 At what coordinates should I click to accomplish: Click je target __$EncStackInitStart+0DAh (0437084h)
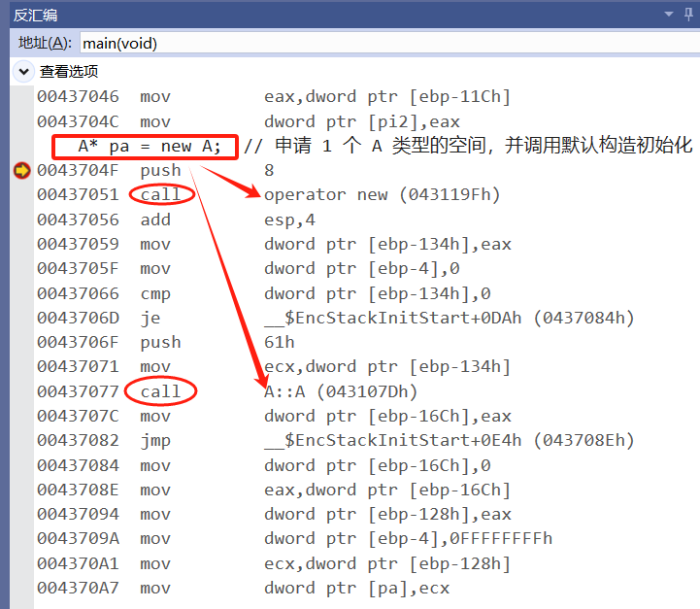(450, 318)
